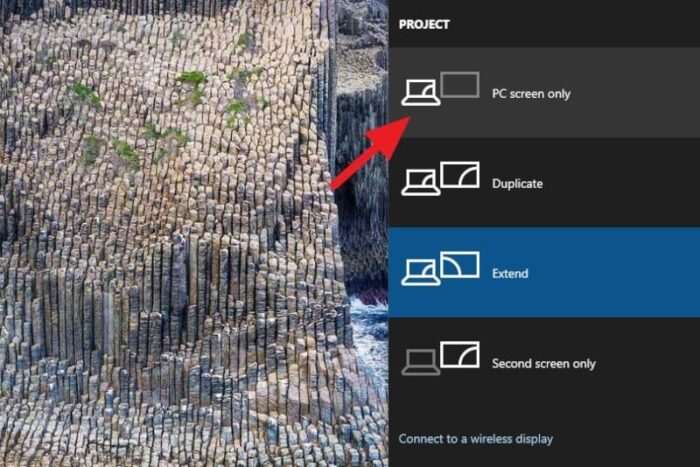This screenshot has height=467, width=700.
Task: Select the Extend text label
Action: [510, 273]
